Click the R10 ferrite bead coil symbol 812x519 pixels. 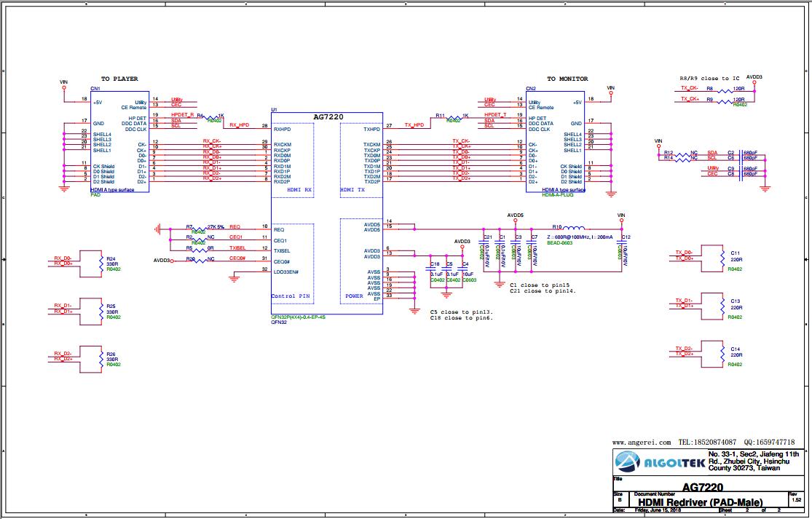pyautogui.click(x=574, y=228)
